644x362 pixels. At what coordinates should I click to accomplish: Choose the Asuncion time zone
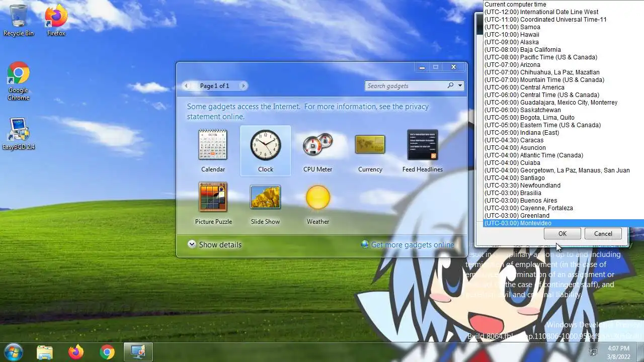[563, 148]
